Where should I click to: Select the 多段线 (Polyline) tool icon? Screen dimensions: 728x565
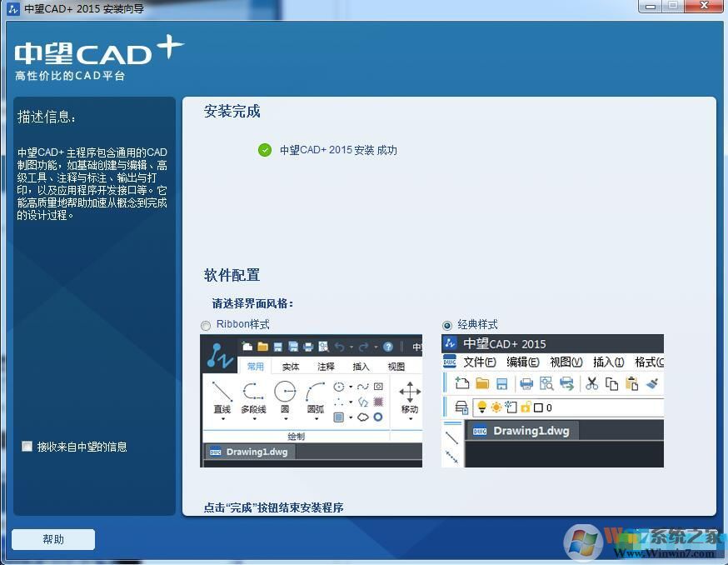254,392
